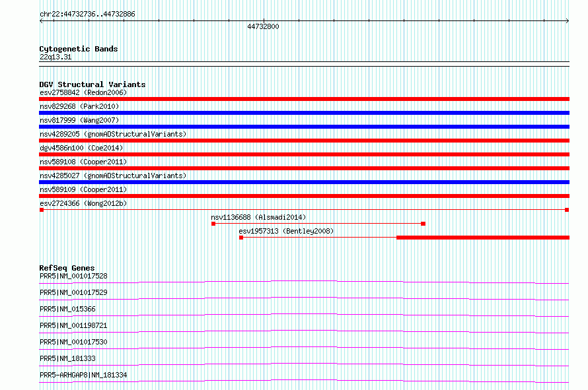Click the right arrow of coordinate ruler
588x390 pixels.
coord(568,21)
